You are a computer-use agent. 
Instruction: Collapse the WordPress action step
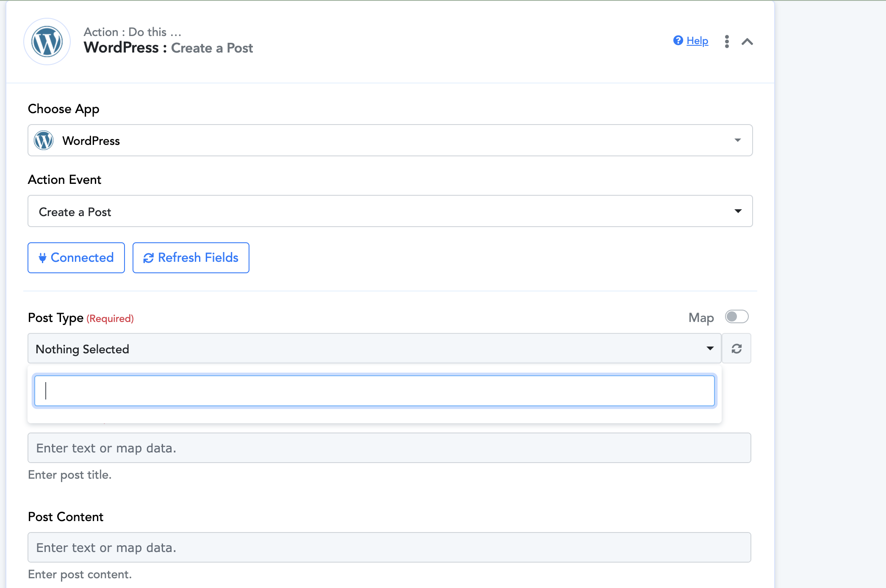point(747,42)
